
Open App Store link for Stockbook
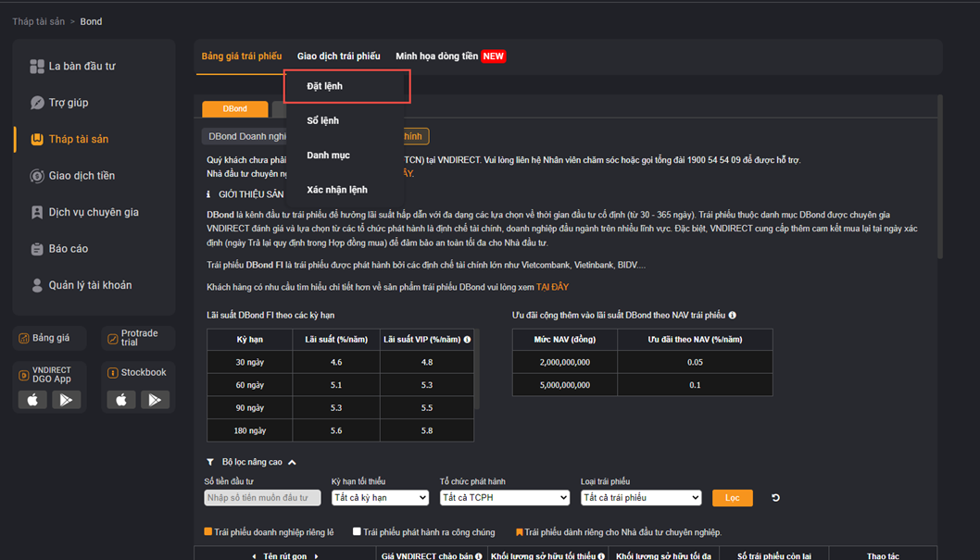(121, 400)
